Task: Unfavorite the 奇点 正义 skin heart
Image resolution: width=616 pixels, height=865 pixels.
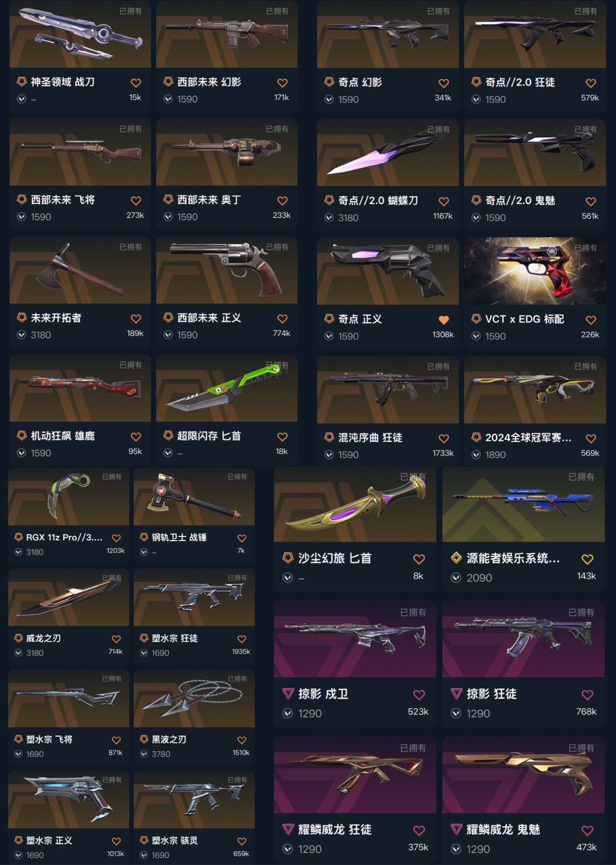Action: (x=444, y=320)
